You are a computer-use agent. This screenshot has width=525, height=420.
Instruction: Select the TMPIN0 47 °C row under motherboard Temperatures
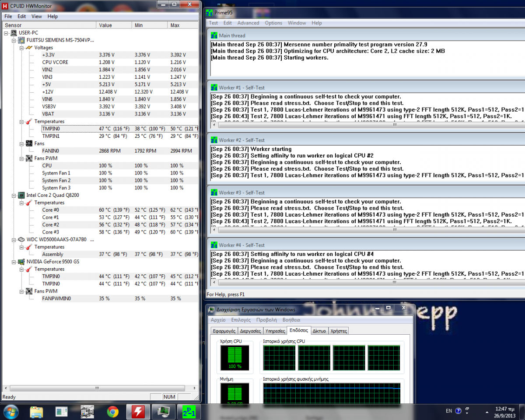(x=119, y=129)
